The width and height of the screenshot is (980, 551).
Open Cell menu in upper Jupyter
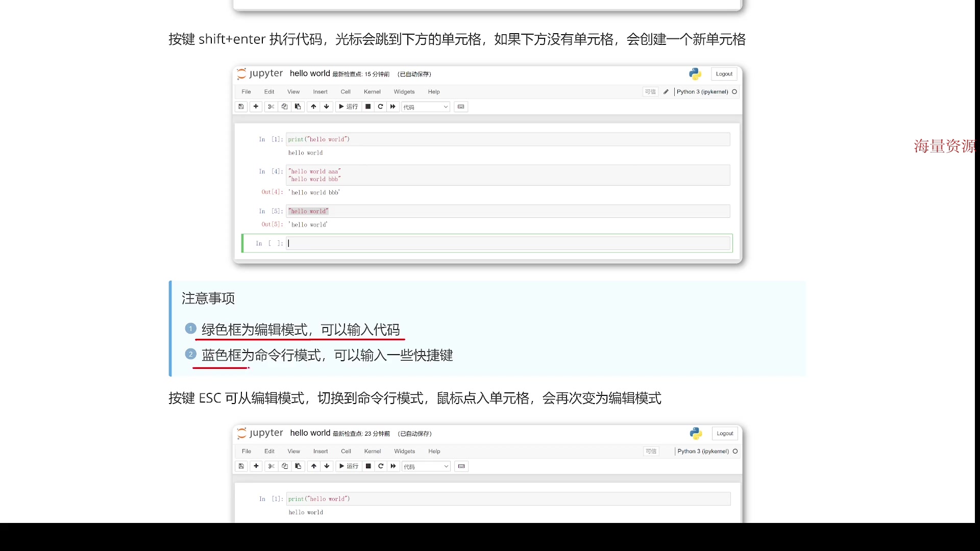click(346, 92)
